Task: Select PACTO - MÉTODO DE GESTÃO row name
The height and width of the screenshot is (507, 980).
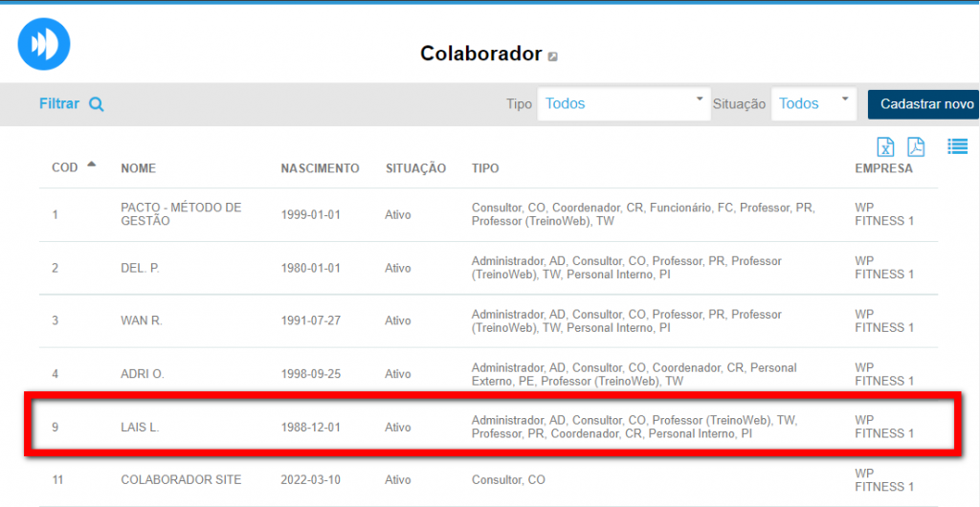Action: (x=181, y=214)
